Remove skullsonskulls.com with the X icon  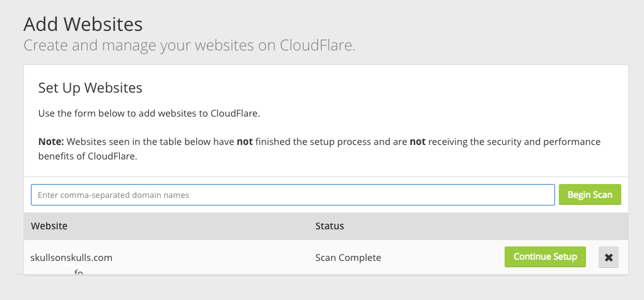click(609, 257)
